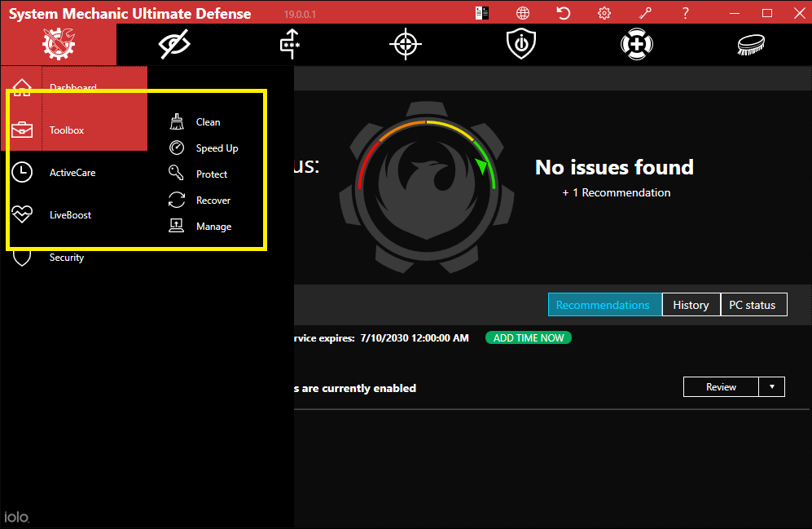Click the news page icon in title bar
The height and width of the screenshot is (529, 812).
482,13
